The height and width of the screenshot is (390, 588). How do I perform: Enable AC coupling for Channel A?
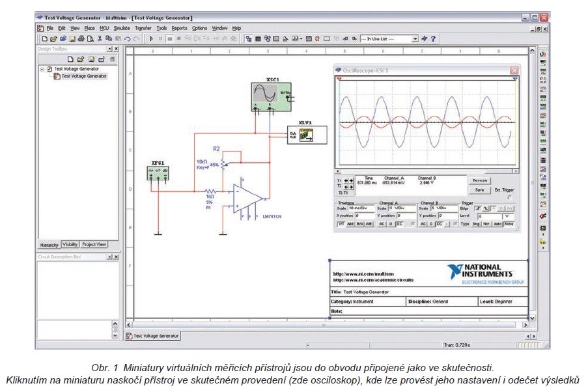382,223
